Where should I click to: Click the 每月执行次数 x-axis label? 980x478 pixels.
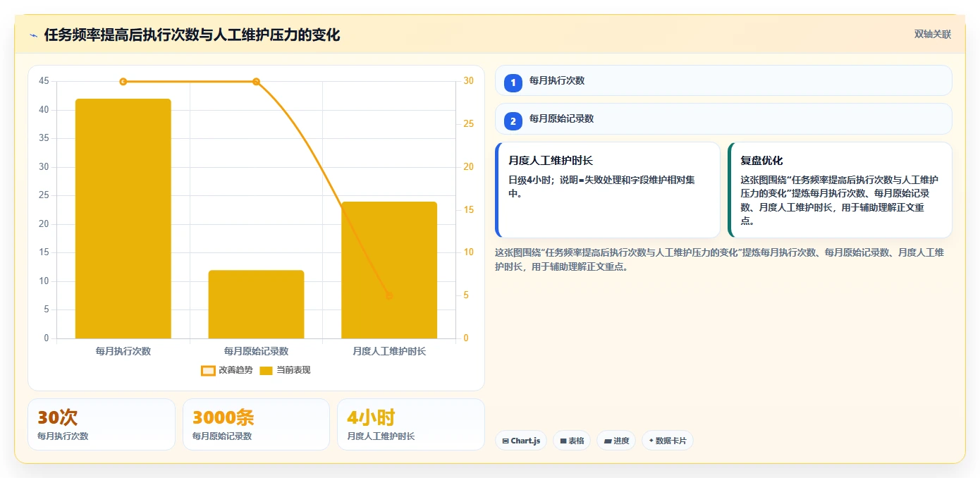[123, 350]
